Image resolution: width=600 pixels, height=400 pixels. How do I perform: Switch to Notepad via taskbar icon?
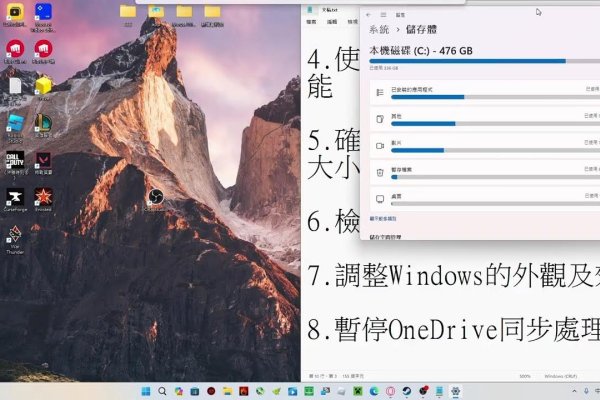439,391
